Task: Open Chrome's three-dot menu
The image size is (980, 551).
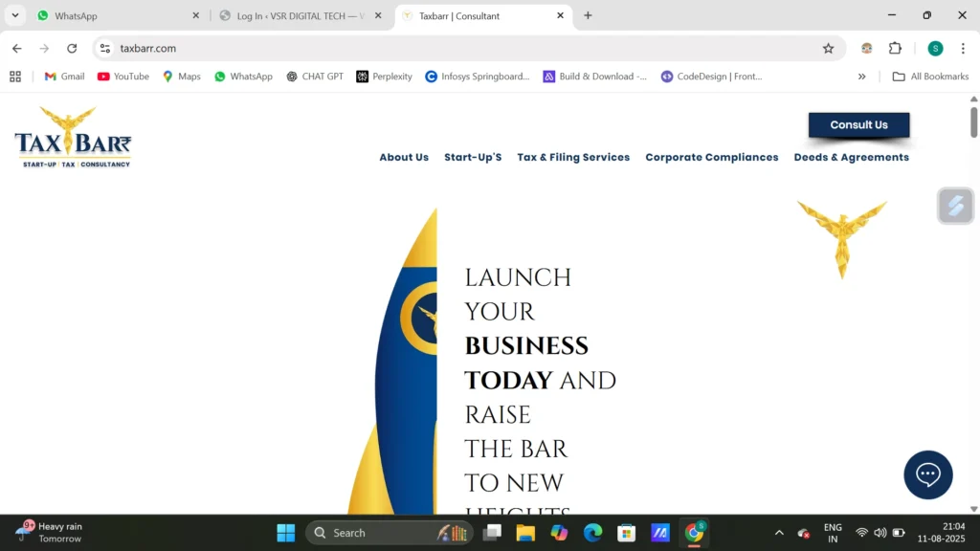Action: coord(963,49)
